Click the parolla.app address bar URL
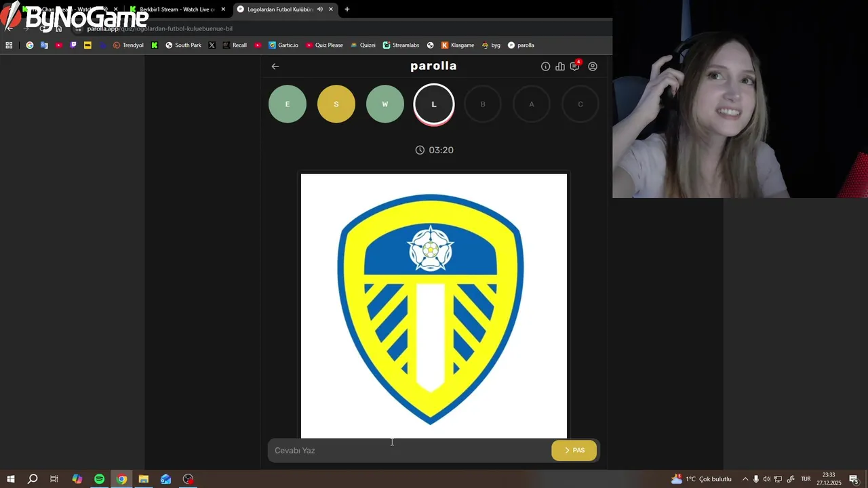868x488 pixels. pos(160,28)
